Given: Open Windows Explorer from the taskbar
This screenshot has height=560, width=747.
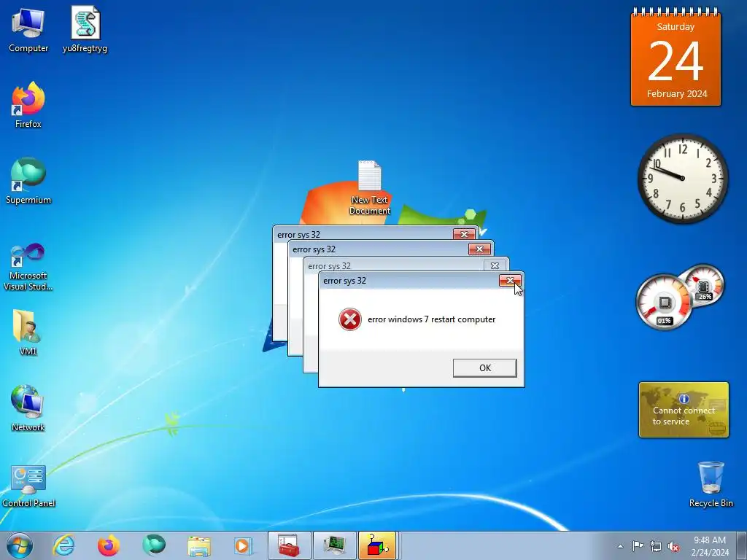Looking at the screenshot, I should [199, 545].
